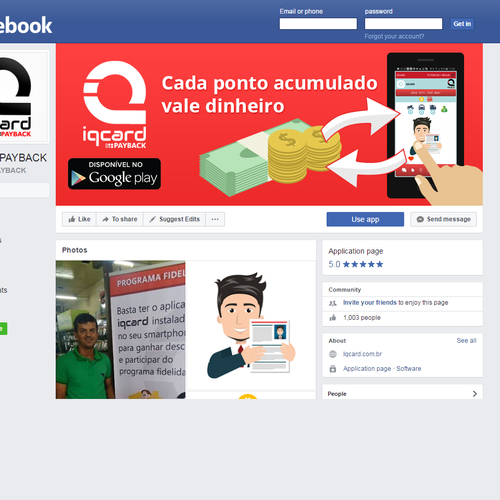The height and width of the screenshot is (500, 500).
Task: Click the To share arrow button
Action: (120, 219)
